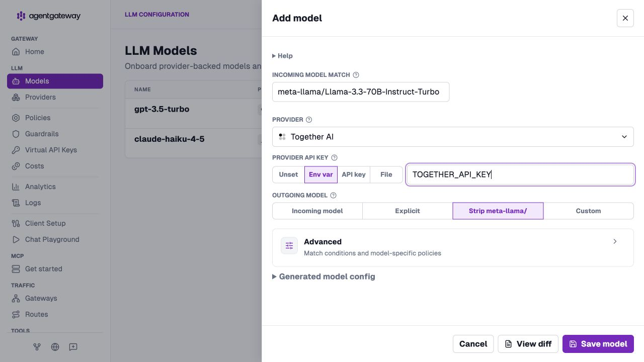Expand the Generated model config section
The image size is (644, 362).
click(324, 277)
